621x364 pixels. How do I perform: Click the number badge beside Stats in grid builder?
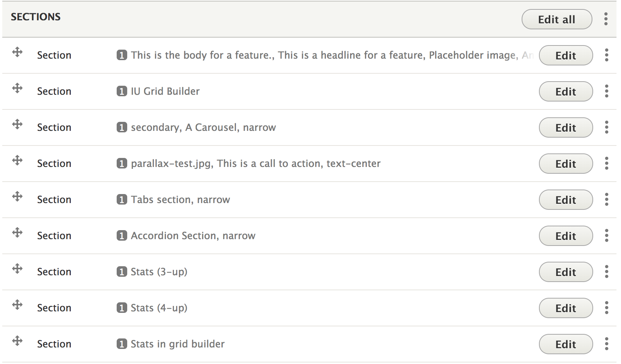pyautogui.click(x=122, y=344)
